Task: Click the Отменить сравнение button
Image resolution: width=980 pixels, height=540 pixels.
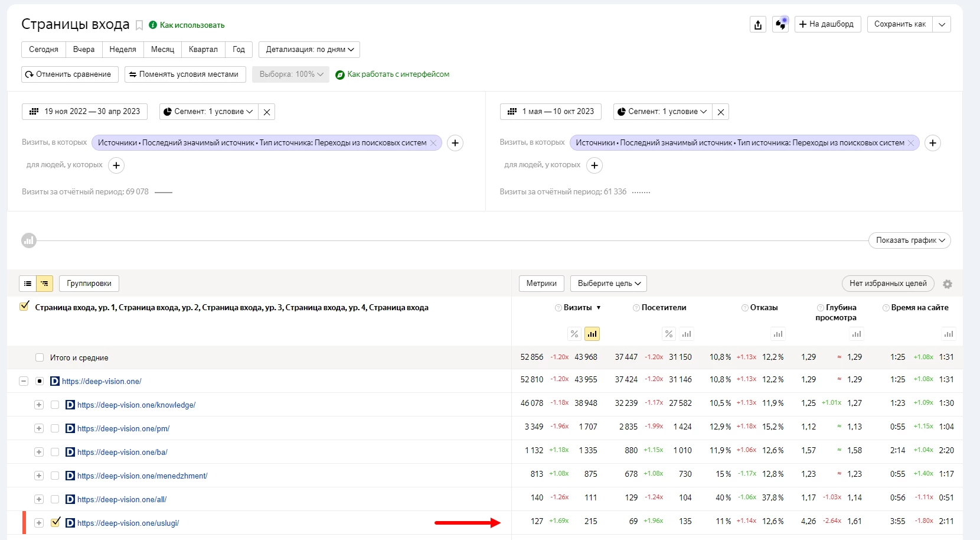Action: 70,74
